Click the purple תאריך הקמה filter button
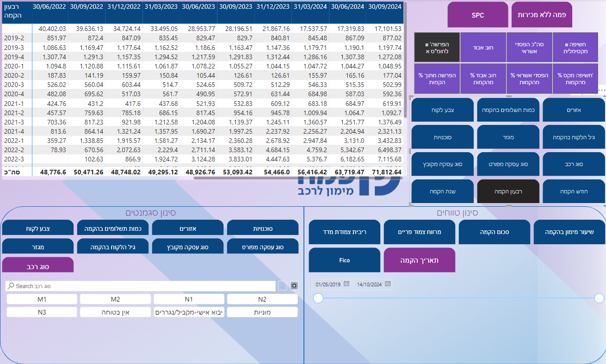 click(x=420, y=260)
